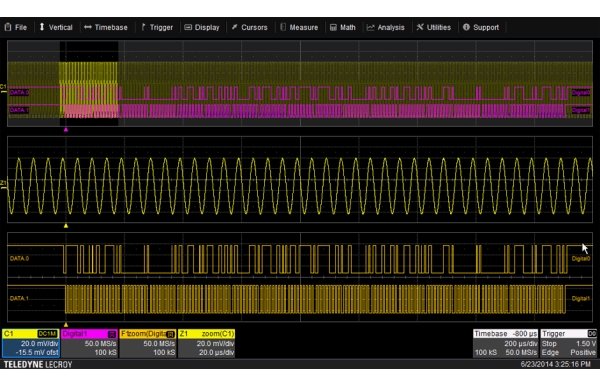Image resolution: width=600 pixels, height=390 pixels.
Task: Select the Z1 zoom(C1) descriptor box
Action: [x=207, y=343]
